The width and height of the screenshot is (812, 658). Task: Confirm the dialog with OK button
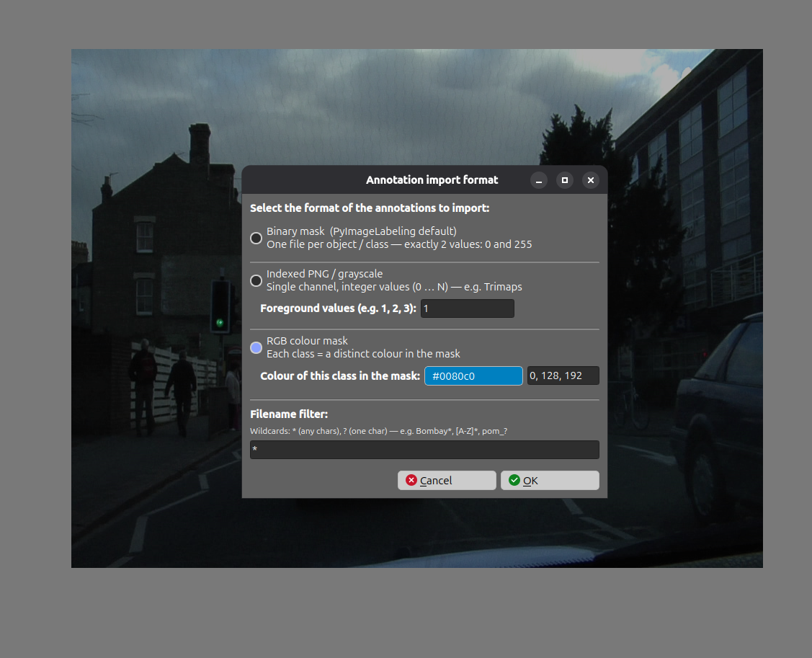[x=550, y=480]
